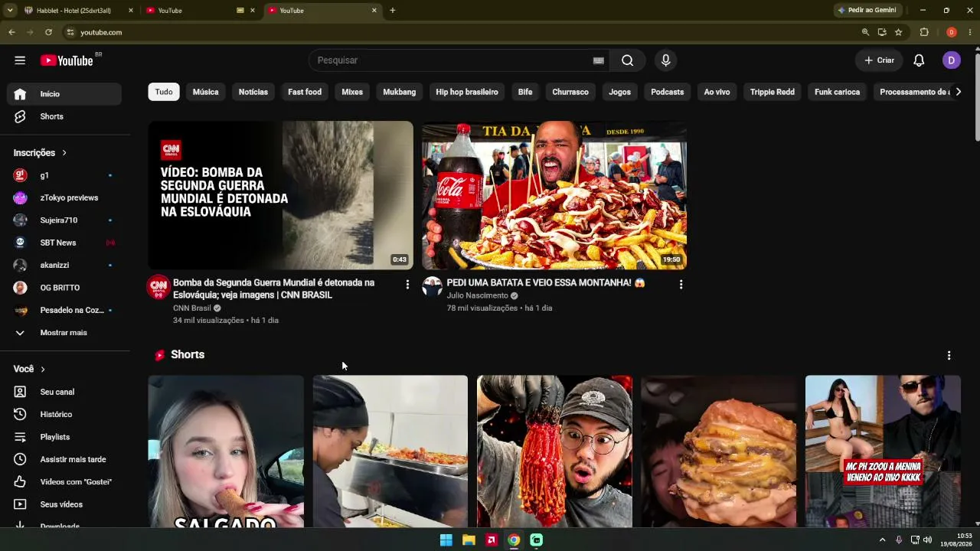Select the Notícias filter chip

253,92
